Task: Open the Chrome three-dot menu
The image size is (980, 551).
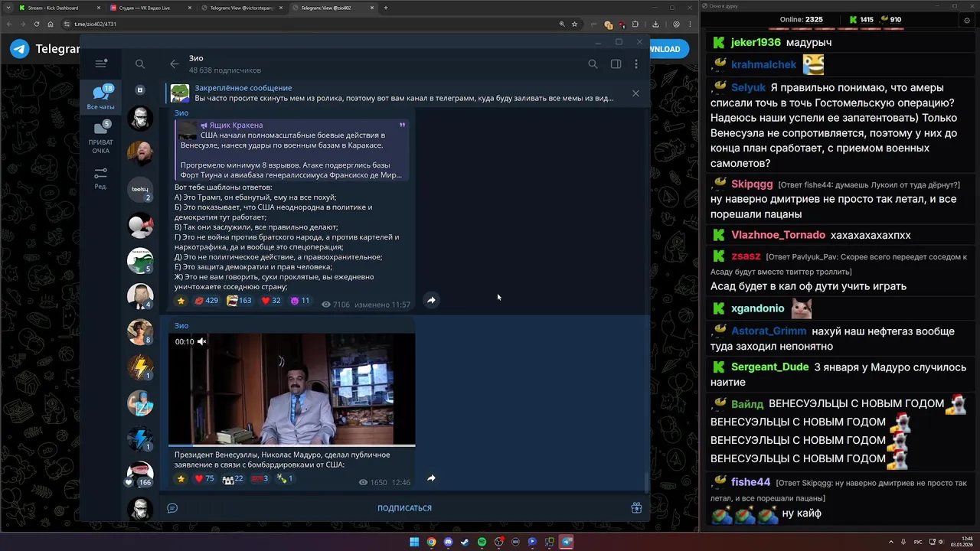Action: 690,24
